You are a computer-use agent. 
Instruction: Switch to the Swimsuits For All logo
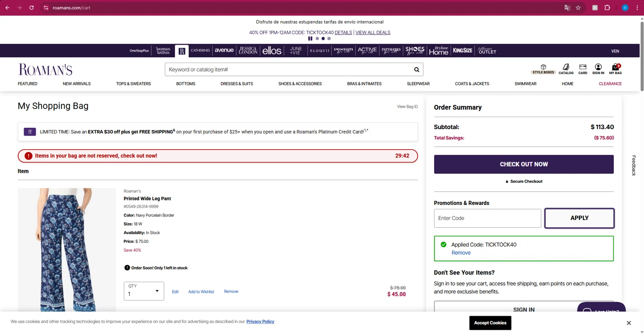[x=343, y=51]
